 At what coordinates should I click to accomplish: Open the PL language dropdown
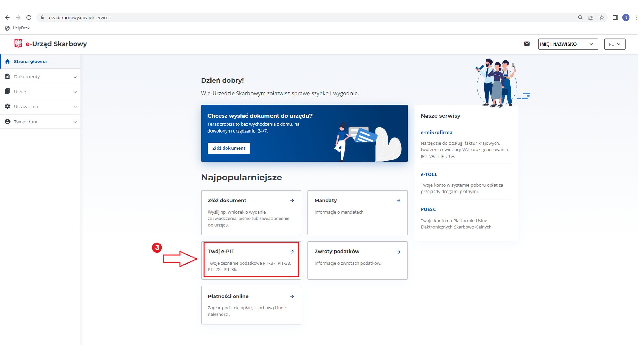[x=615, y=44]
